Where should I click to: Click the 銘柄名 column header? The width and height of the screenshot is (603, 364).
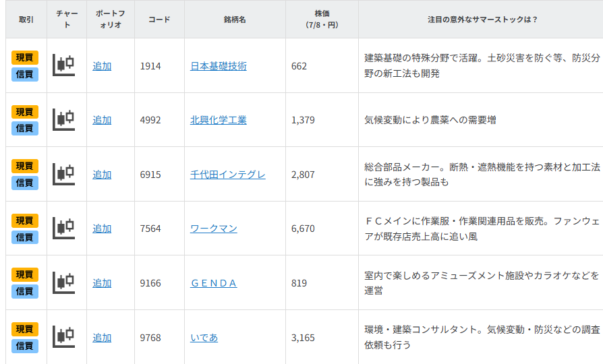[235, 20]
